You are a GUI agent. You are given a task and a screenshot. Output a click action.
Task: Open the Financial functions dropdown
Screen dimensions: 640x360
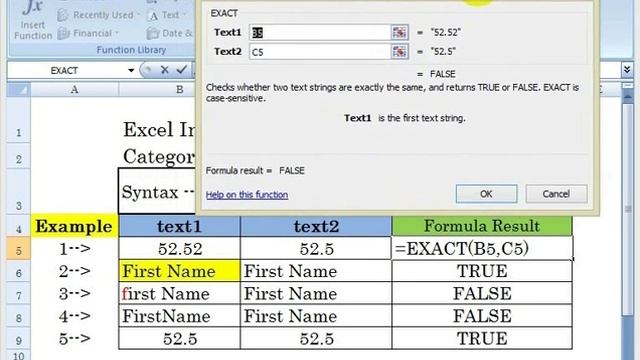tap(88, 33)
